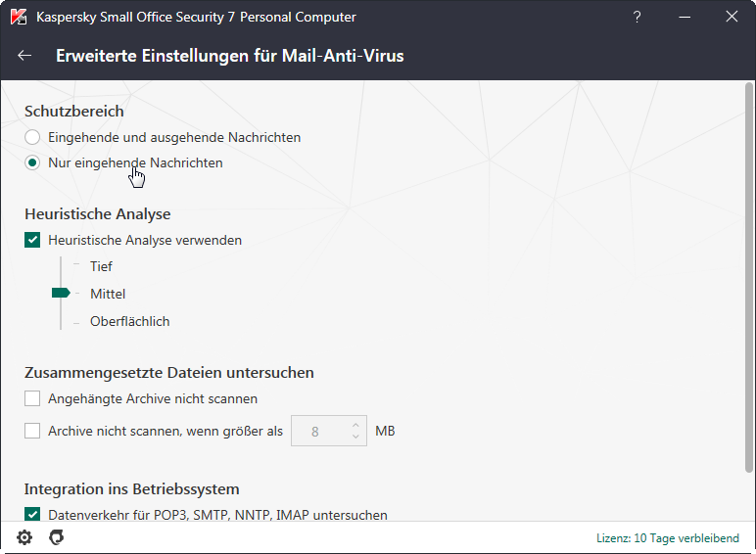This screenshot has width=756, height=554.
Task: Check 'Archive nicht scannen, wenn größer als'
Action: (33, 431)
